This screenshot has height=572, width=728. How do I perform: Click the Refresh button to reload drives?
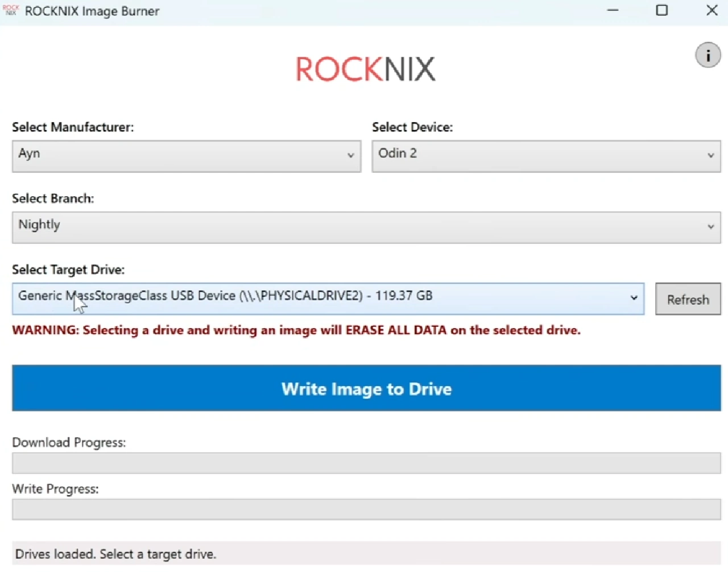coord(688,299)
